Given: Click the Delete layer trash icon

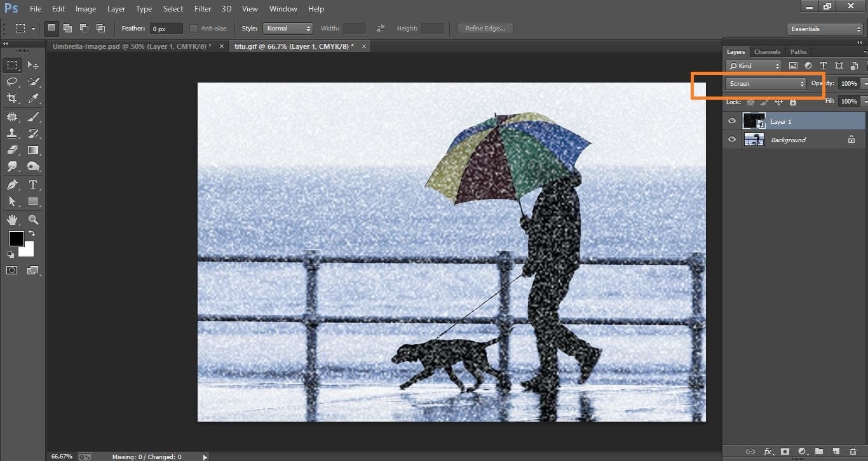Looking at the screenshot, I should click(x=853, y=451).
